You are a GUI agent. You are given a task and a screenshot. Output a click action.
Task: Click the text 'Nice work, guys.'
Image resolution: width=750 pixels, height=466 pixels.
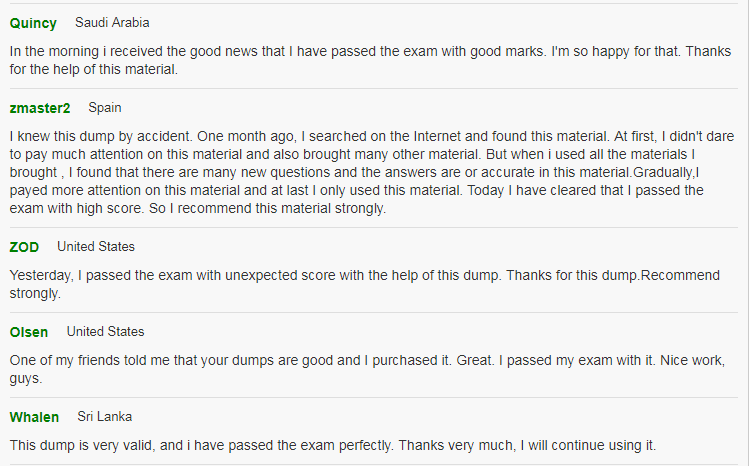coord(693,360)
